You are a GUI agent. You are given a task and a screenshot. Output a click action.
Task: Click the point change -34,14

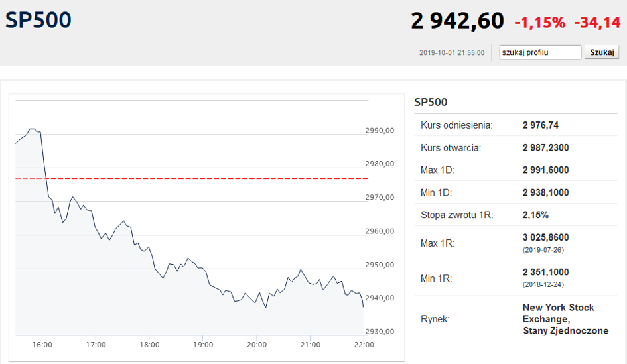point(597,23)
